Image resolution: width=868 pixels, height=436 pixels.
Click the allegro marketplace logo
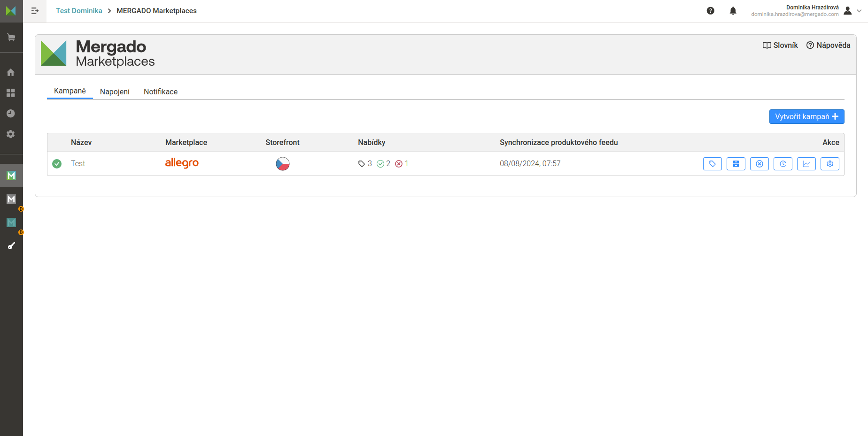tap(182, 163)
